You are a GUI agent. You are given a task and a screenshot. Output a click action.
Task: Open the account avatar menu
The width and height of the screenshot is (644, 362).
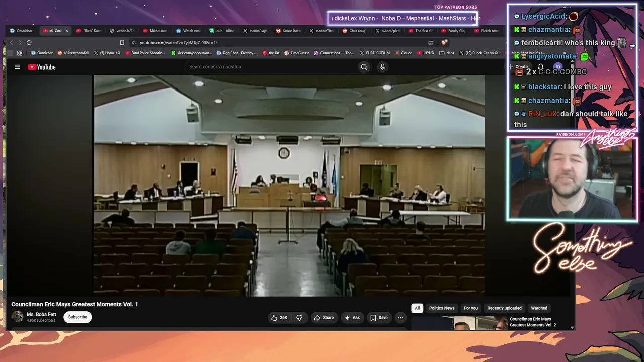tap(557, 67)
